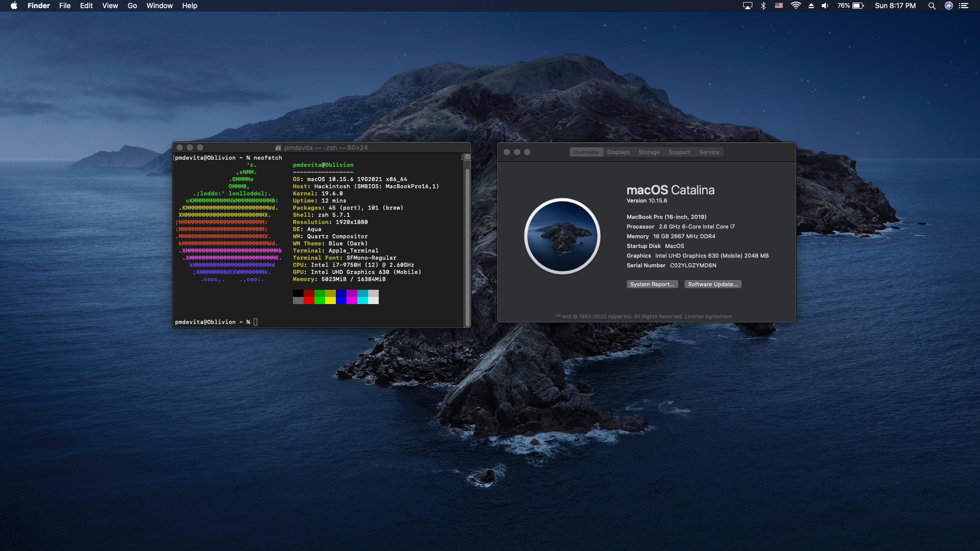This screenshot has height=551, width=980.
Task: Open the Finder menu
Action: 39,6
